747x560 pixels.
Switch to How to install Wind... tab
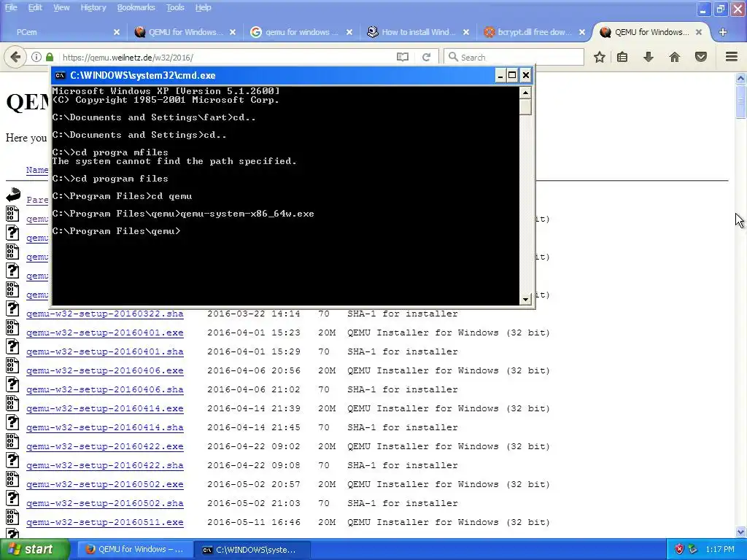(418, 32)
